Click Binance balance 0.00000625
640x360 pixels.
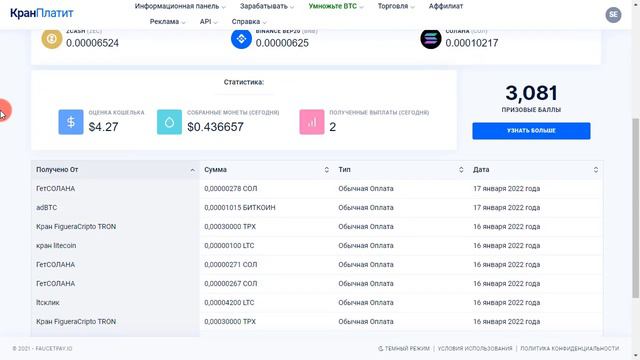coord(282,43)
